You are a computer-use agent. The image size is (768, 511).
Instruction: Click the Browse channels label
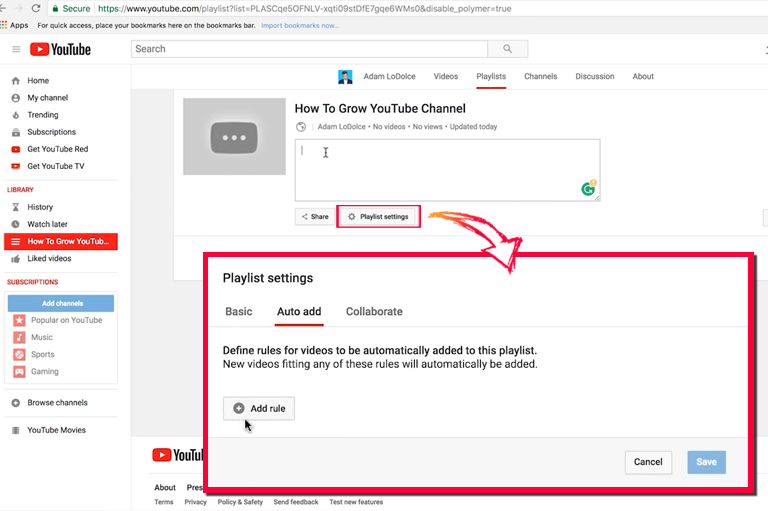57,403
